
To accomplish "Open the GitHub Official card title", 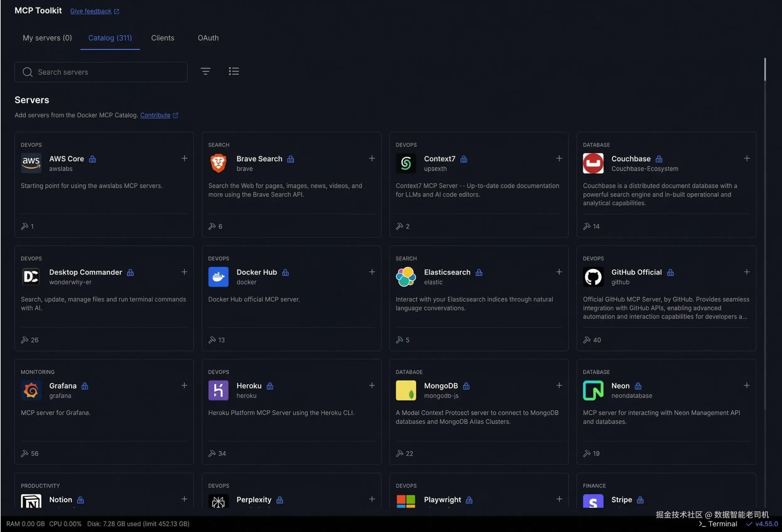I will pos(637,272).
